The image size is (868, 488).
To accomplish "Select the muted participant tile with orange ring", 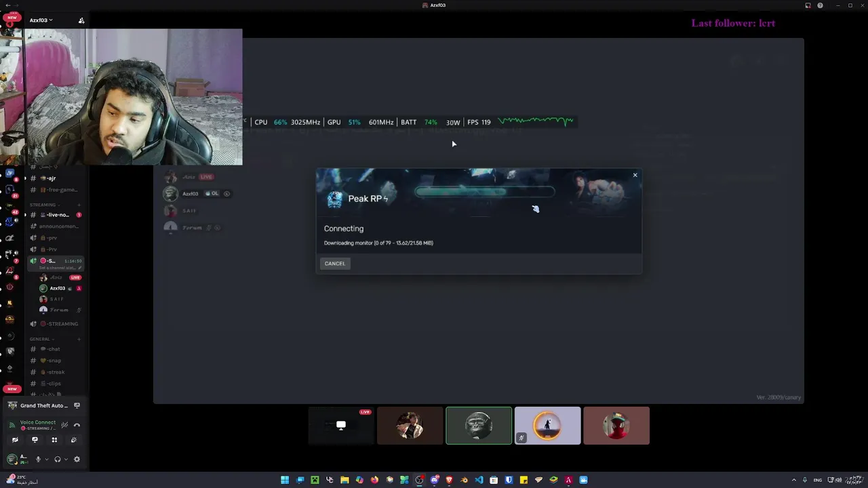I will (x=547, y=426).
